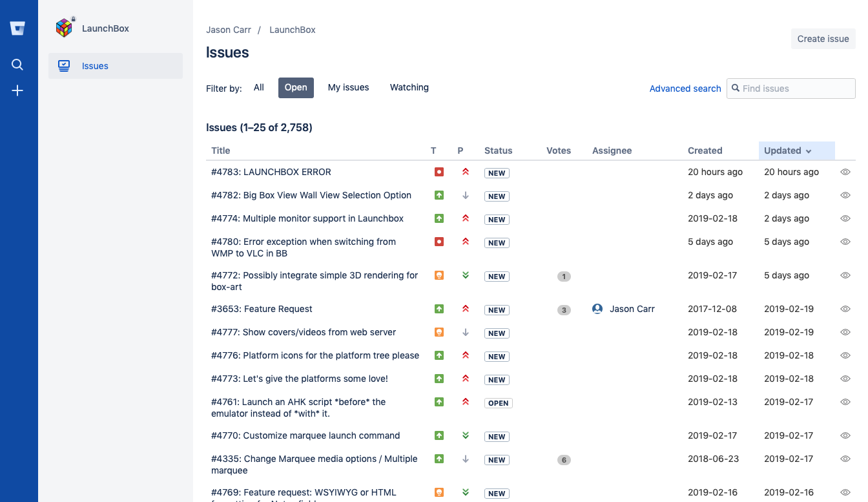Click the enhancement type icon for #4773

(439, 379)
